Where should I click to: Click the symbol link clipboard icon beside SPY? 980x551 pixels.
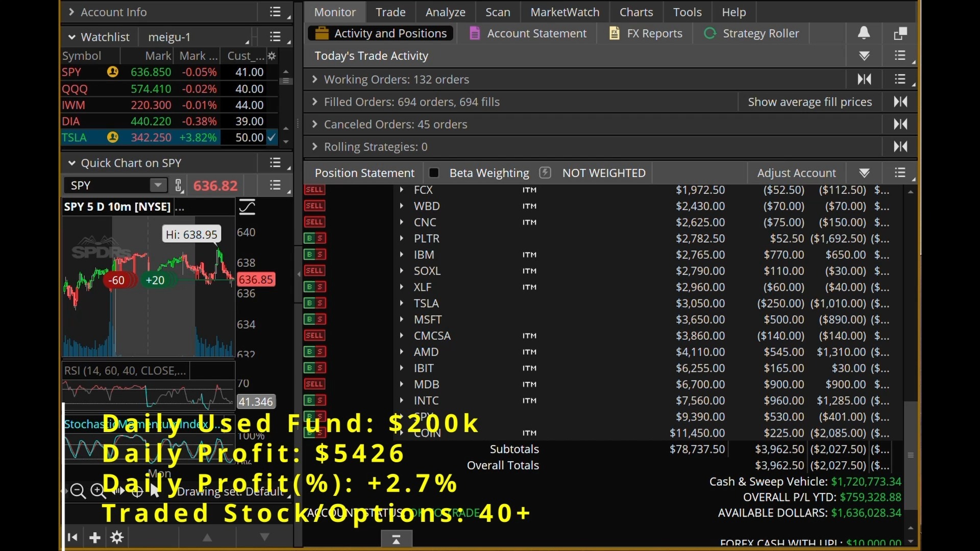(179, 185)
